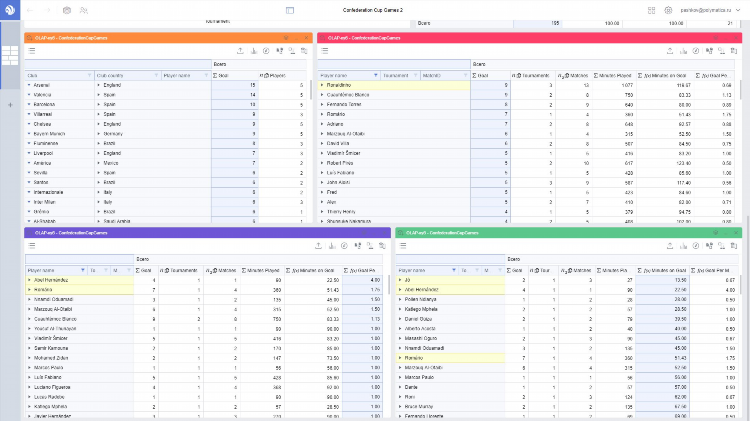The height and width of the screenshot is (421, 750).
Task: Select the Fernando Torres row in red panel
Action: [526, 104]
